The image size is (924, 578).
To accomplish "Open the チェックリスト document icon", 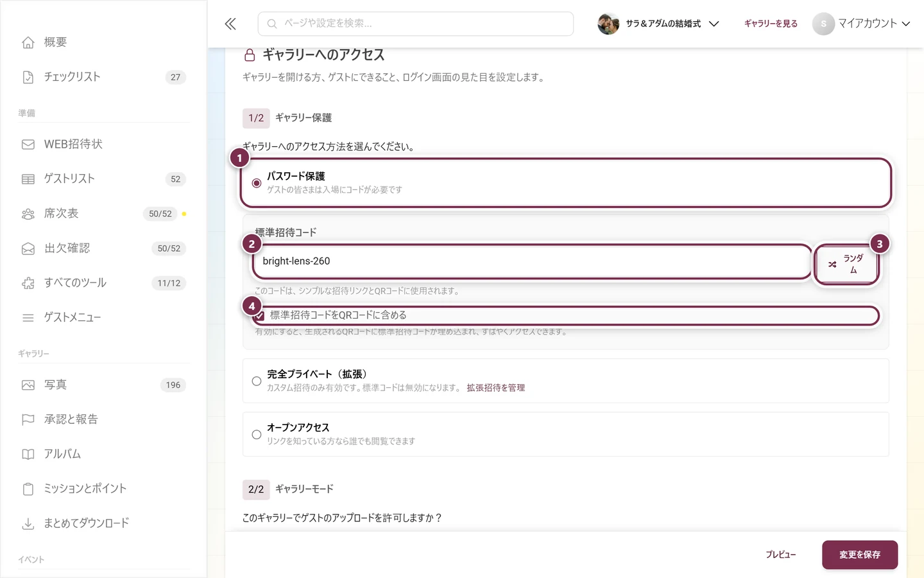I will (x=28, y=77).
